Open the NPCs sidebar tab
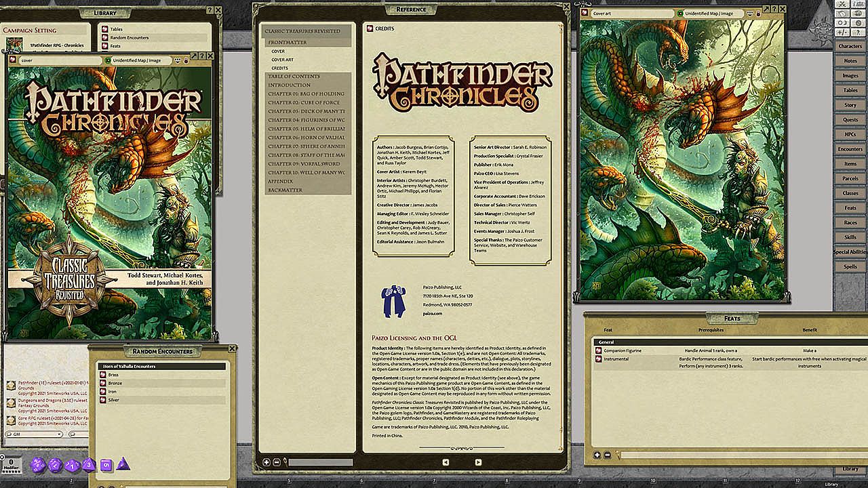The height and width of the screenshot is (488, 868). tap(850, 134)
